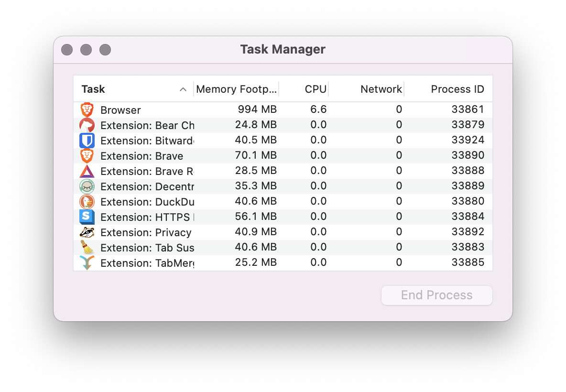Click the 70.1 MB memory value
The height and width of the screenshot is (392, 566).
pyautogui.click(x=256, y=155)
